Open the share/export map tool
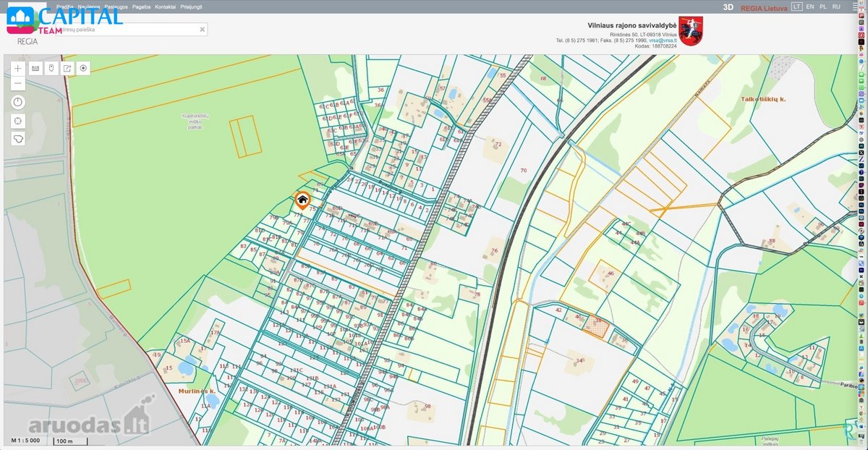868x450 pixels. pos(67,68)
